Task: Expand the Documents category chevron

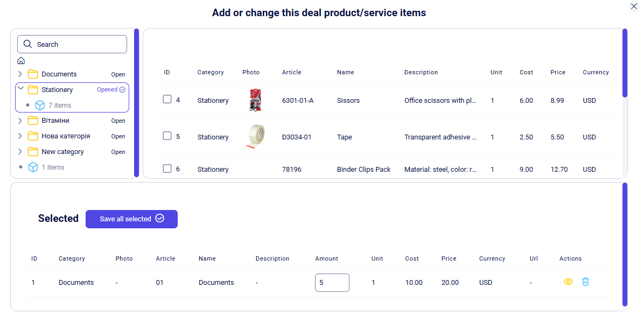Action: point(20,74)
